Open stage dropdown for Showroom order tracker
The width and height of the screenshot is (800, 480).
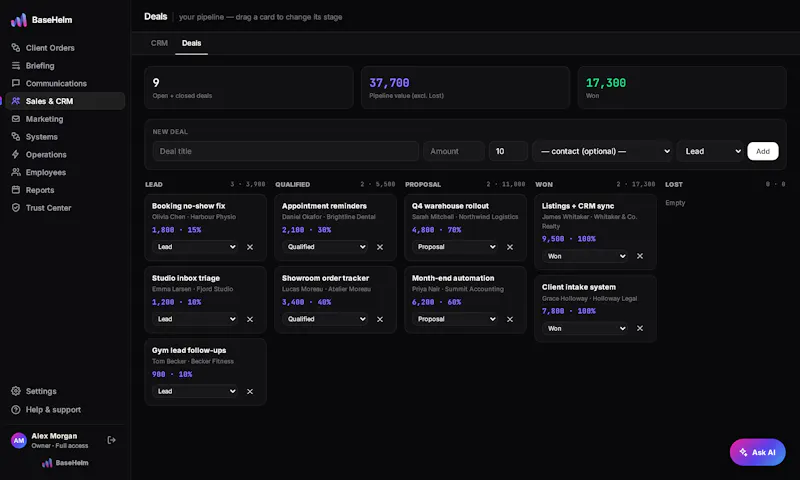326,319
